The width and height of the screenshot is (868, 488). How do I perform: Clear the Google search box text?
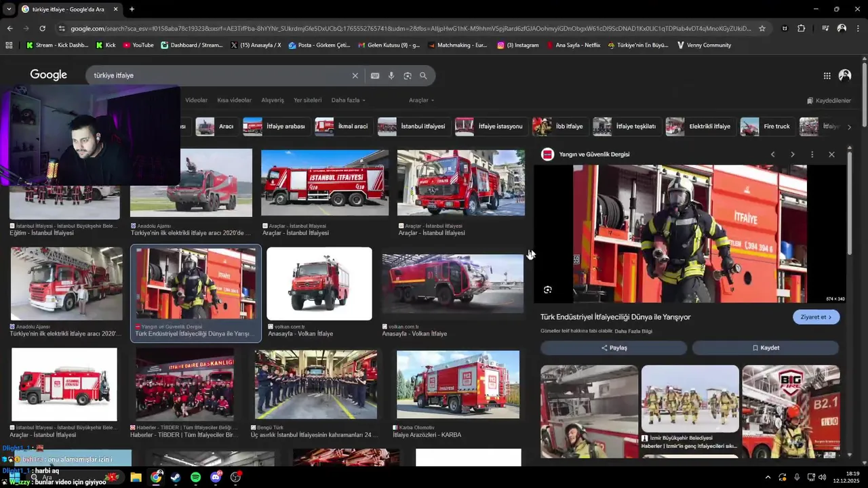pos(355,76)
